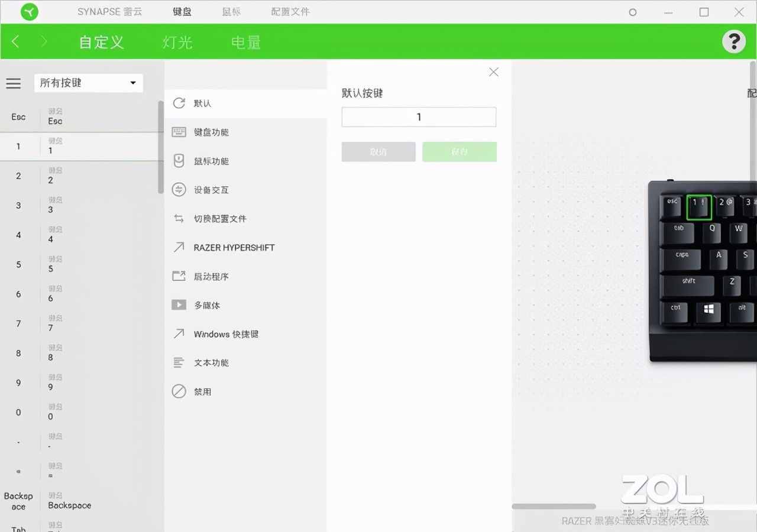Select the 9 key row in list

(79, 383)
